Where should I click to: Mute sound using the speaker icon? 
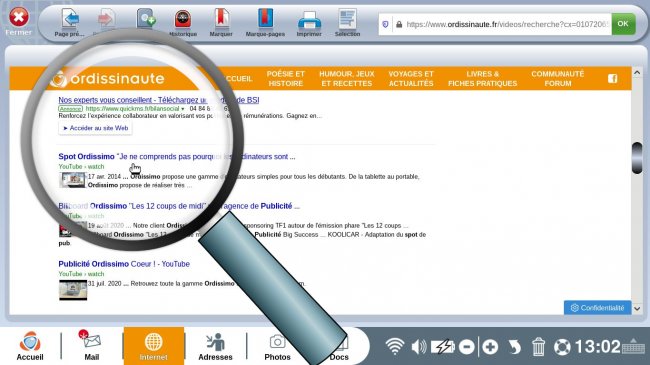pyautogui.click(x=419, y=346)
